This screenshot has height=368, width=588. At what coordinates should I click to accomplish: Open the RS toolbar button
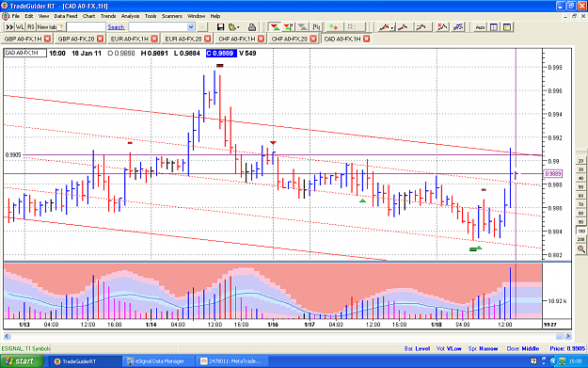(31, 27)
